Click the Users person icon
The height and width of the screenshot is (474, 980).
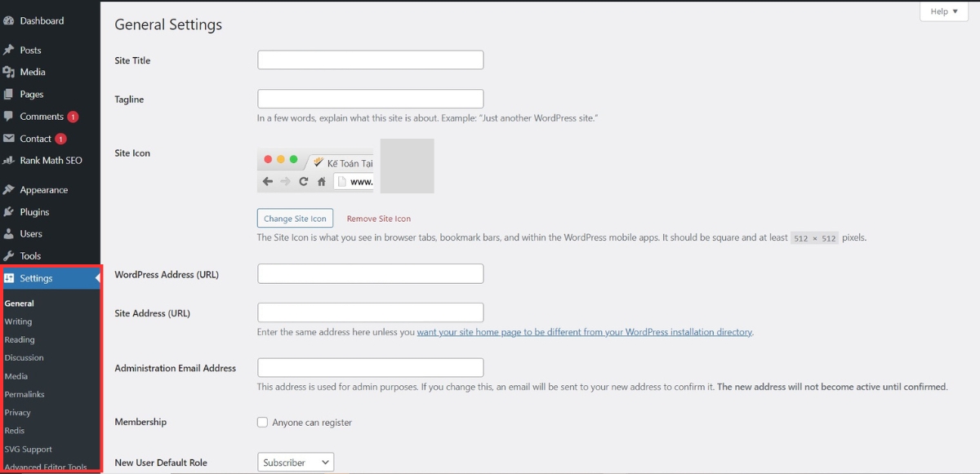[8, 234]
